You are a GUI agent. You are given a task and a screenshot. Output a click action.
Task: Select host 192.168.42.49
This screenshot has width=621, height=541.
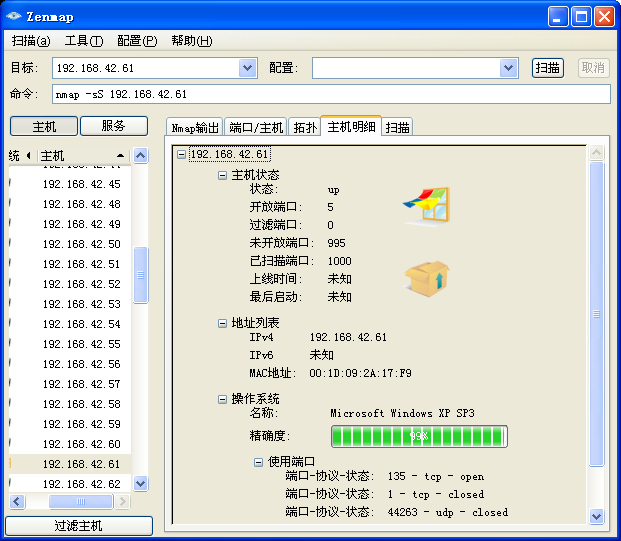click(x=82, y=224)
